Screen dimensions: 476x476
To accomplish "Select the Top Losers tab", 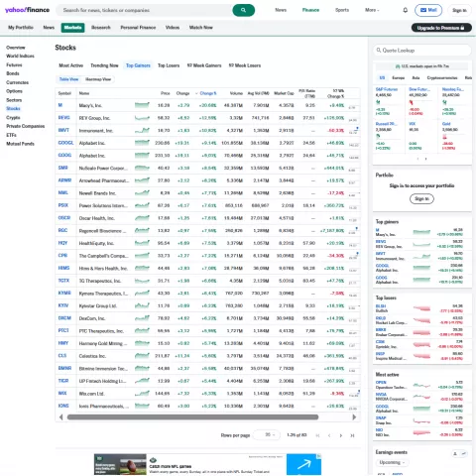I will (x=169, y=65).
